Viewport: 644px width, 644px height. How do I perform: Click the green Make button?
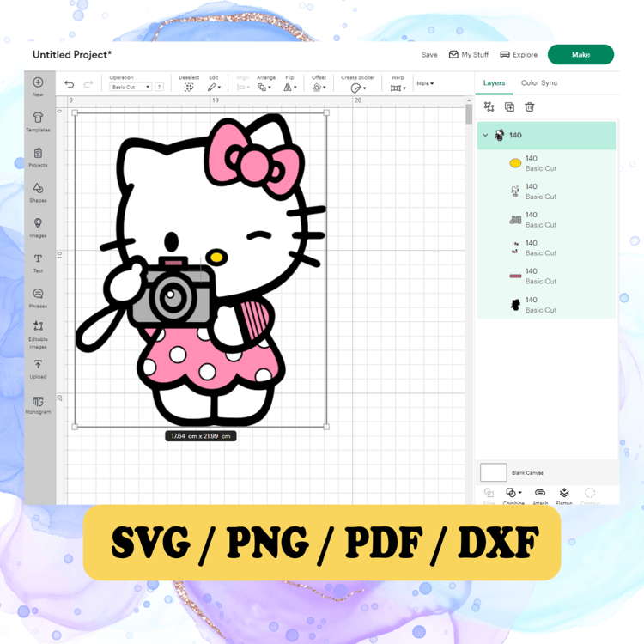[580, 55]
